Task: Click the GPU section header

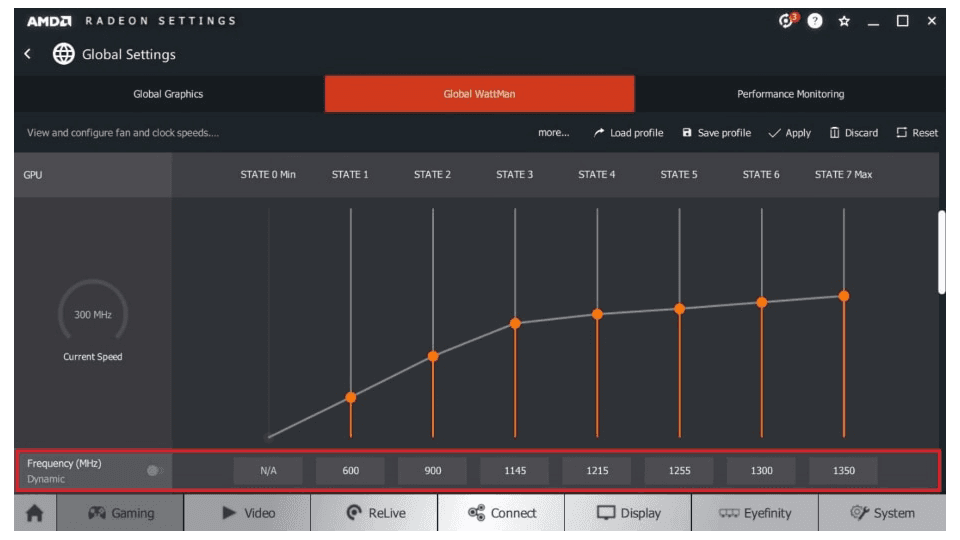Action: point(93,174)
